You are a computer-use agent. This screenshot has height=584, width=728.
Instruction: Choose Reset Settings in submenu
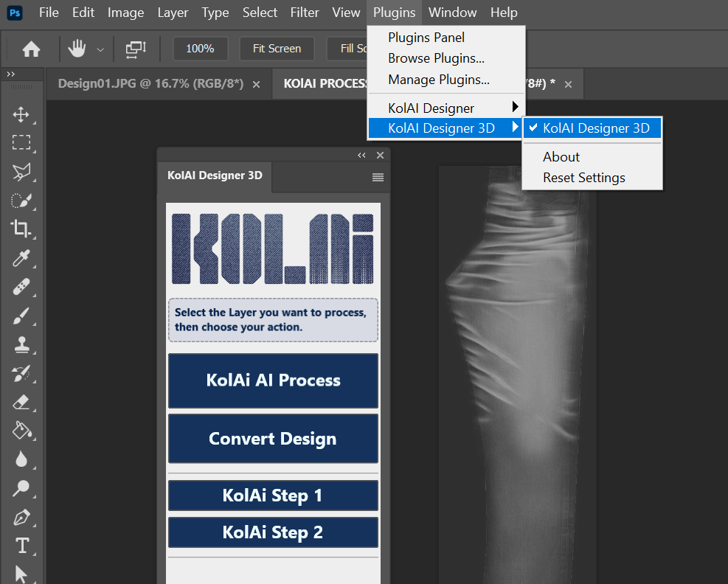coord(592,178)
